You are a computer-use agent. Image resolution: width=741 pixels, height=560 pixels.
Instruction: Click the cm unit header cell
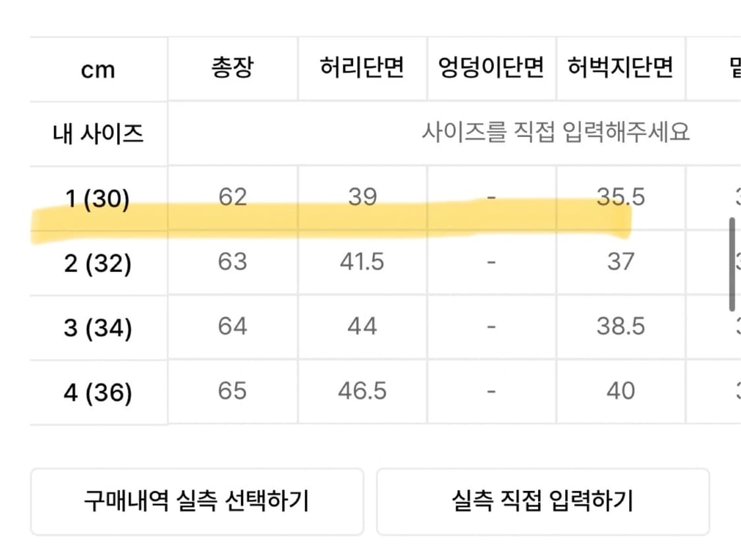tap(96, 69)
